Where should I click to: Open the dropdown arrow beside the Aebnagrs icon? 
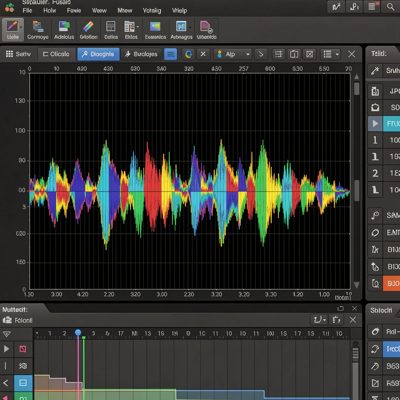[190, 27]
